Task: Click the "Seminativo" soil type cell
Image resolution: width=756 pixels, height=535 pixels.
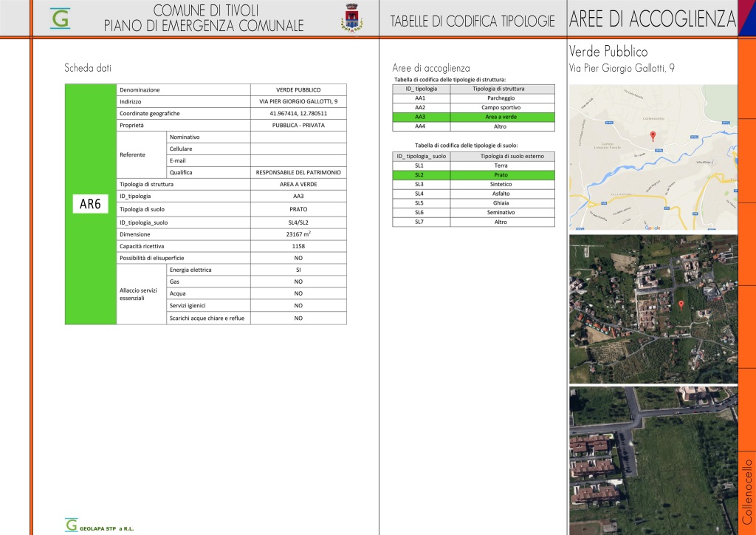Action: coord(501,212)
